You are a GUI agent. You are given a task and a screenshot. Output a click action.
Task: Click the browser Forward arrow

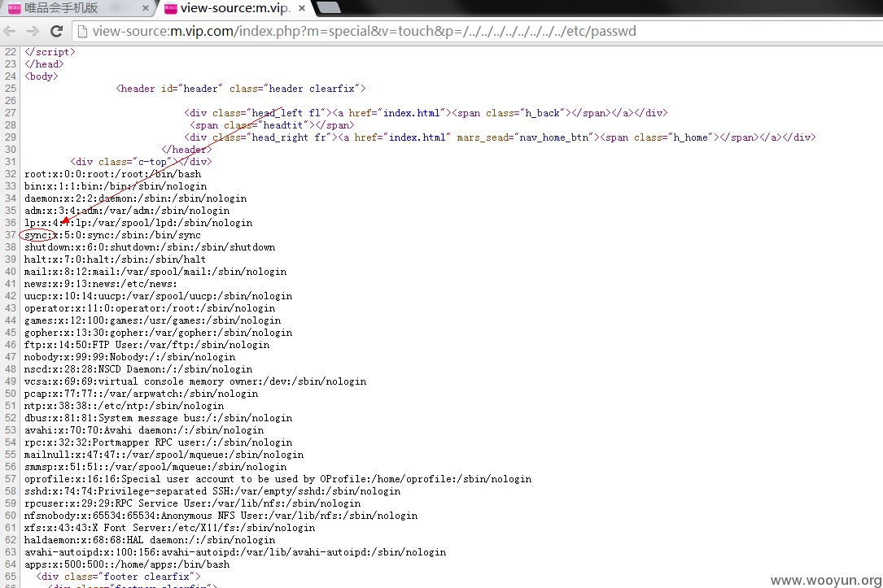(x=33, y=31)
